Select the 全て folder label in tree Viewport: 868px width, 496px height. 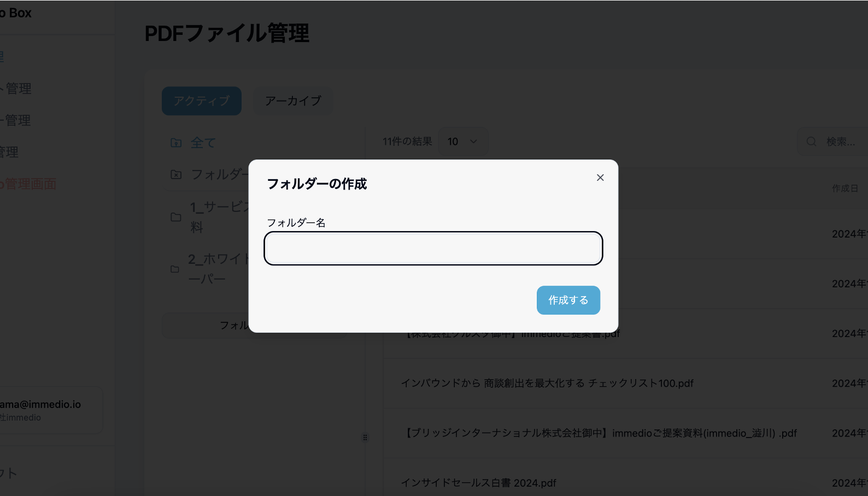coord(203,143)
